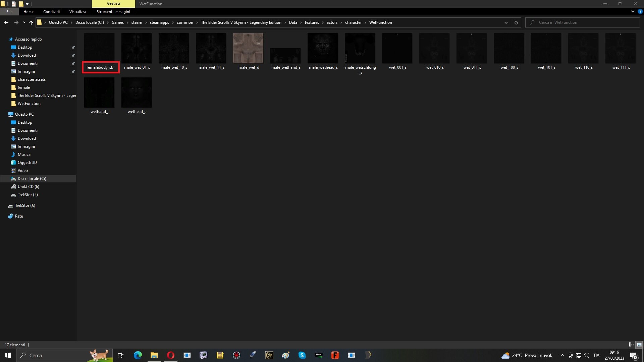Select the femalebody_sk thumbnail
This screenshot has width=644, height=362.
click(99, 48)
